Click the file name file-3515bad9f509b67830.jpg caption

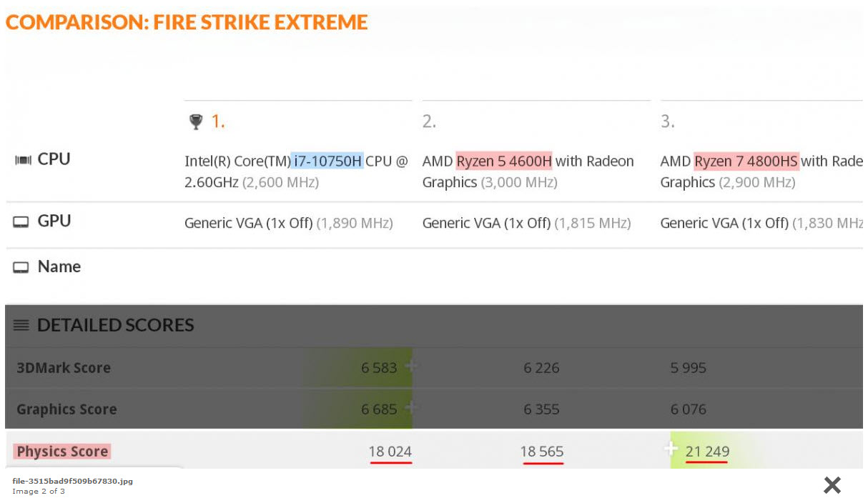72,482
